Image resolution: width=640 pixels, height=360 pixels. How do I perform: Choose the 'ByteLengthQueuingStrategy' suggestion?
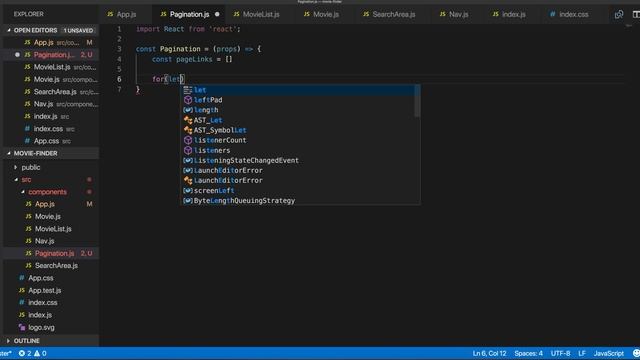[298, 201]
